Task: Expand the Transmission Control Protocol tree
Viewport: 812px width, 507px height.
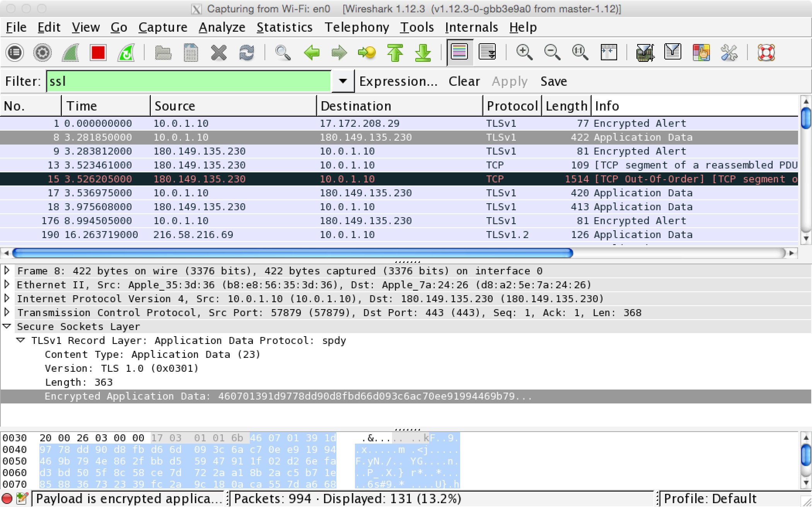Action: (x=7, y=312)
